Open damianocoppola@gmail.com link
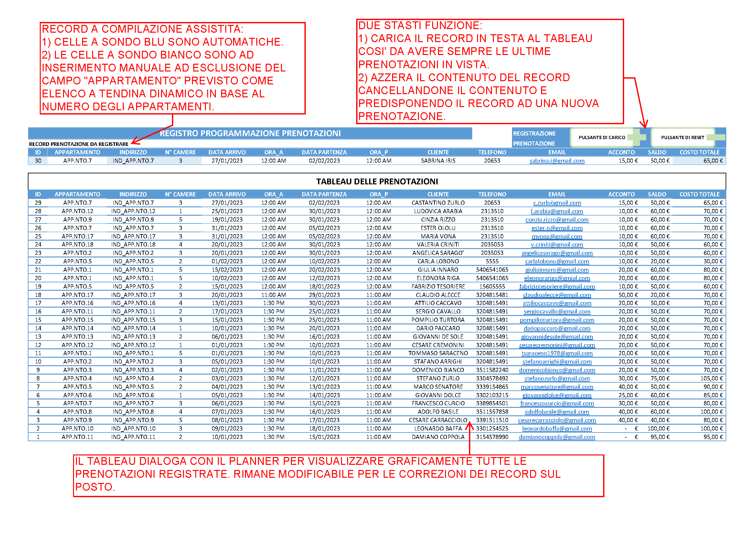The width and height of the screenshot is (756, 535). pos(557,437)
